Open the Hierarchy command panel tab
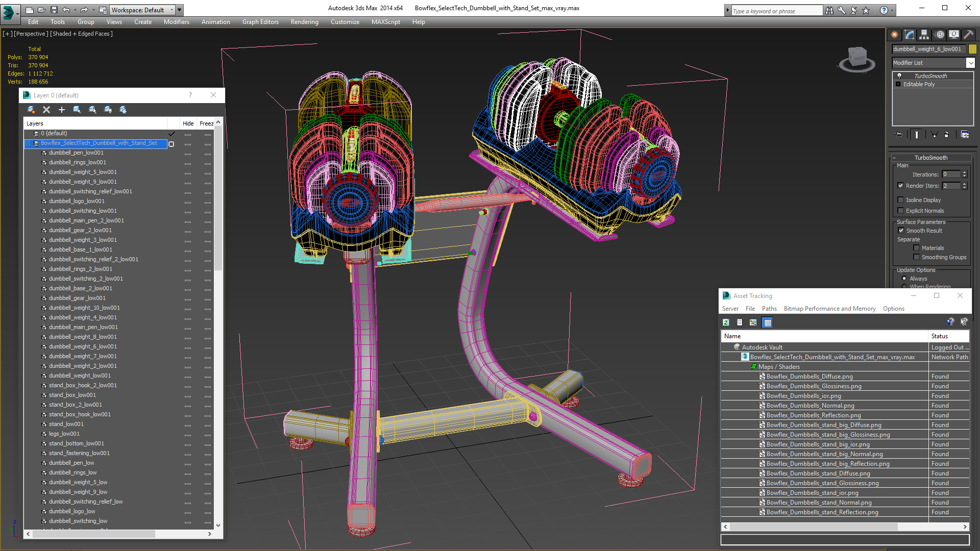The width and height of the screenshot is (980, 551). pyautogui.click(x=924, y=35)
